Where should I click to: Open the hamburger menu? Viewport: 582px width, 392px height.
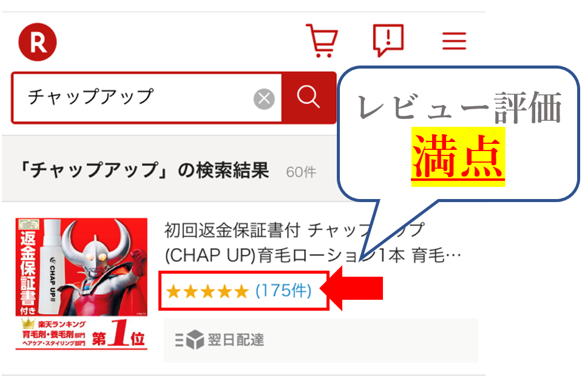(454, 41)
